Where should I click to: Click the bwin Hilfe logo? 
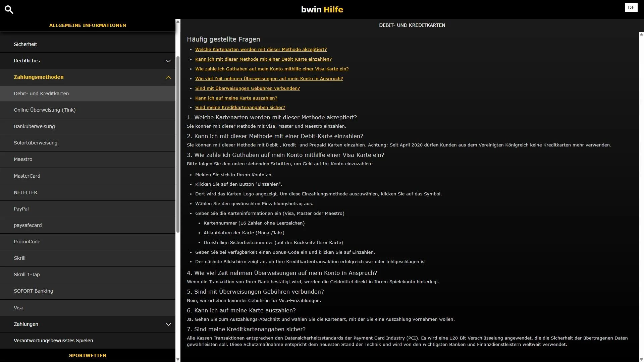click(x=322, y=9)
